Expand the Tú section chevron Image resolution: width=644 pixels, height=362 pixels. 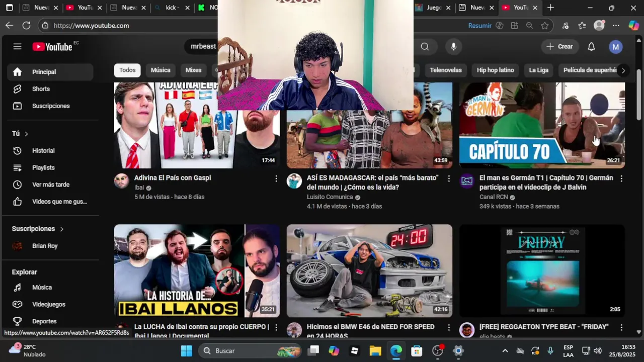26,134
